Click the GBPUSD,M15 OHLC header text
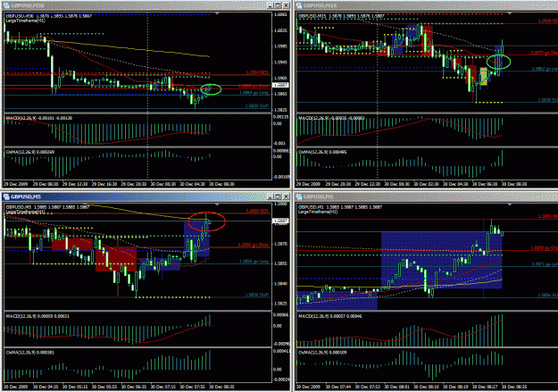Viewport: 558px width, 392px height. [341, 16]
